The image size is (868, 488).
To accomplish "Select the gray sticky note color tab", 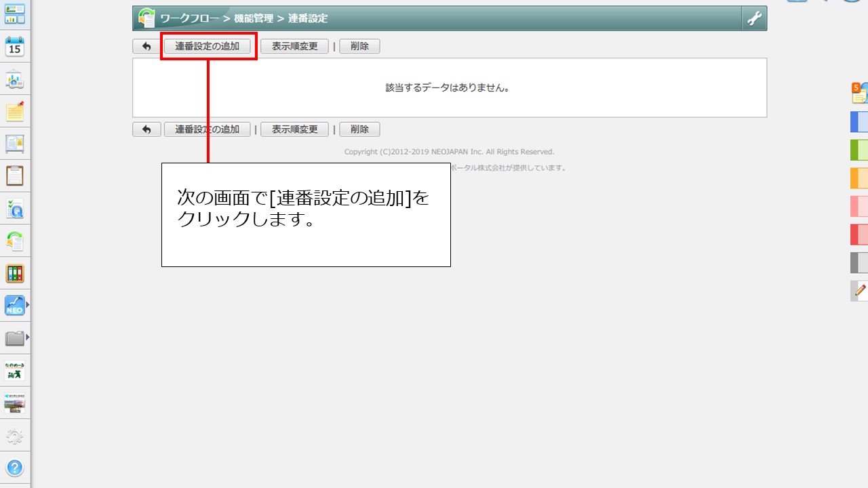I will click(x=859, y=262).
